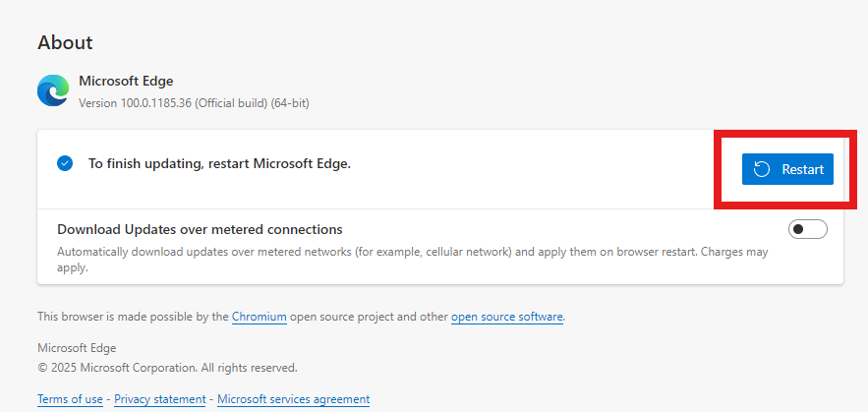The height and width of the screenshot is (412, 868).
Task: Click the Microsoft Edge logo icon
Action: 53,90
